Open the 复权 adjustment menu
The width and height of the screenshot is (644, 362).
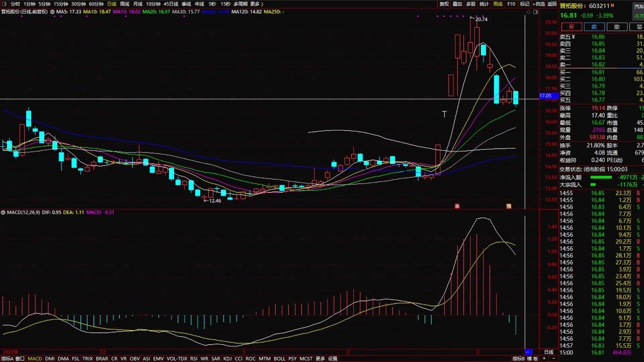pyautogui.click(x=444, y=4)
